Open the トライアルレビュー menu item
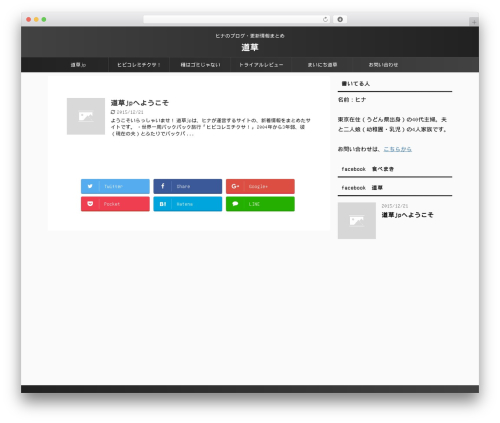The height and width of the screenshot is (423, 500). click(x=261, y=65)
